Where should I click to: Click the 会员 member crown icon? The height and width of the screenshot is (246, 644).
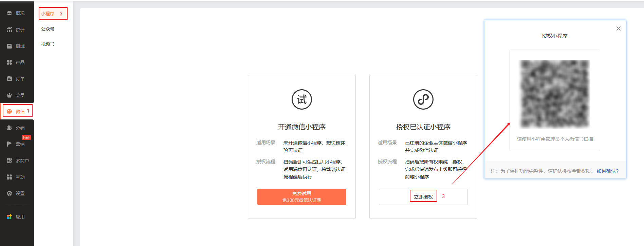(x=9, y=95)
